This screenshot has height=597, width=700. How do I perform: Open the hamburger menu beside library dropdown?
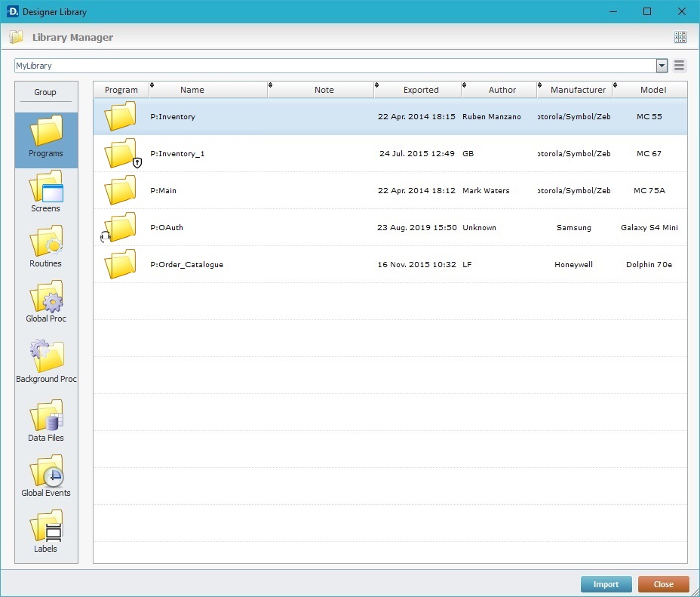click(x=680, y=66)
